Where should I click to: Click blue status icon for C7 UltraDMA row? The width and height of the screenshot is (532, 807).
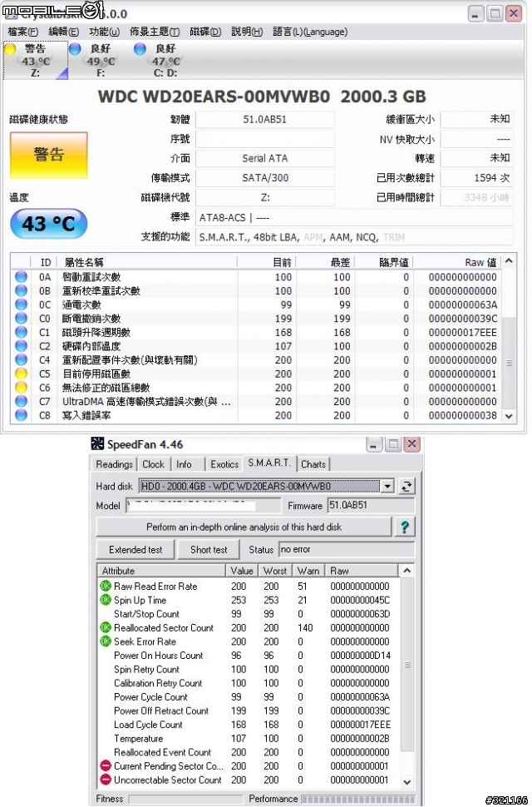tap(21, 402)
